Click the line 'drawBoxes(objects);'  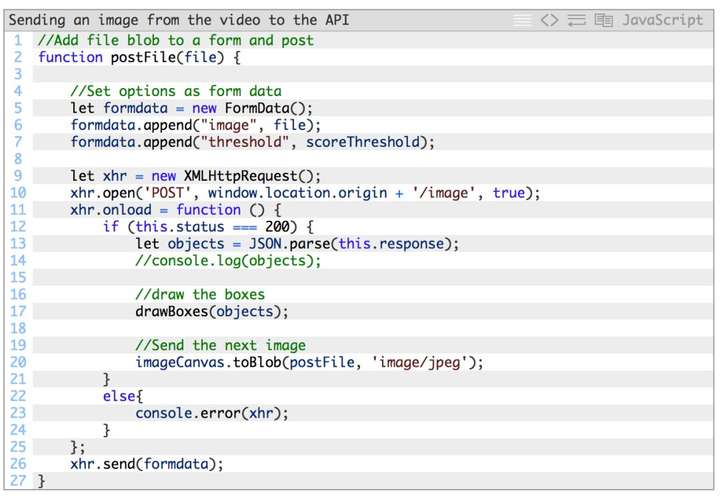(212, 311)
